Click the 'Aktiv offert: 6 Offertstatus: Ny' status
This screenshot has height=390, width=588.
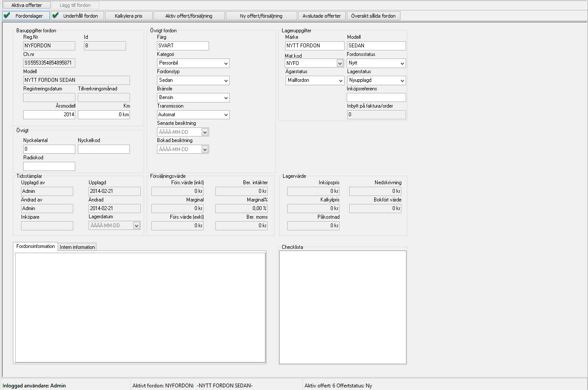338,386
